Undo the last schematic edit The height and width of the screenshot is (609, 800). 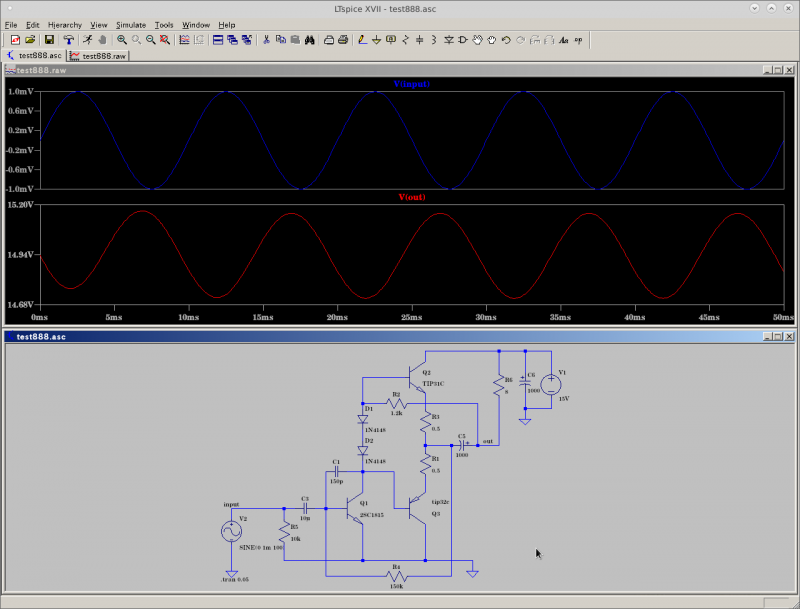[505, 40]
